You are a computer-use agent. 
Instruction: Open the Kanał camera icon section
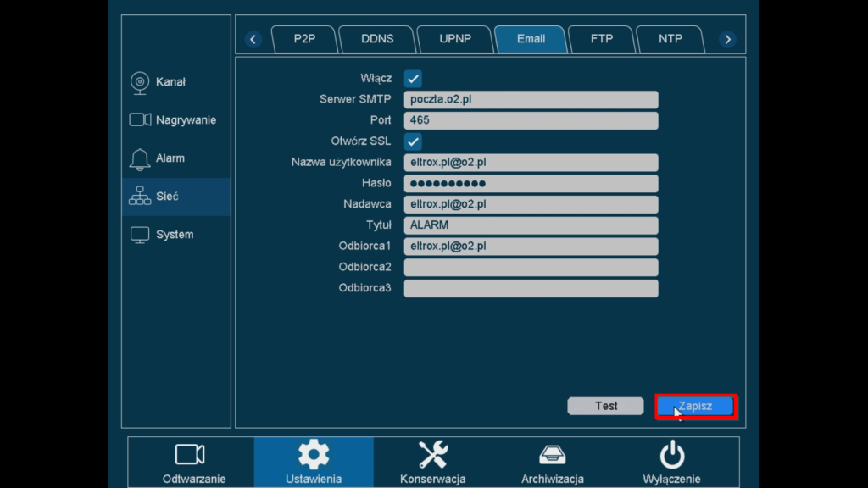tap(140, 82)
